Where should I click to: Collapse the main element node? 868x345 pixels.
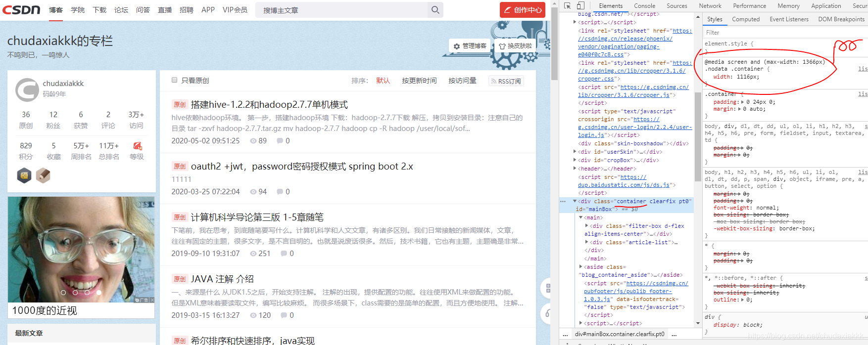pos(581,217)
